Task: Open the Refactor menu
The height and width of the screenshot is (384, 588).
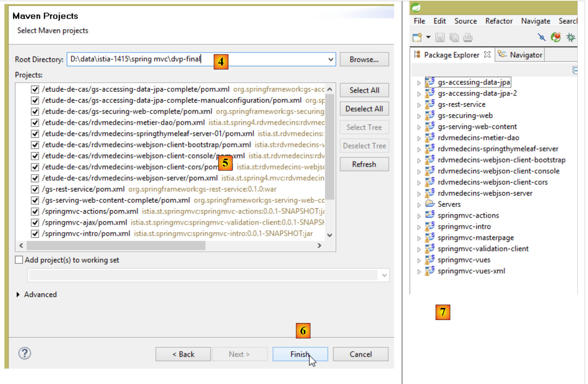Action: (498, 21)
